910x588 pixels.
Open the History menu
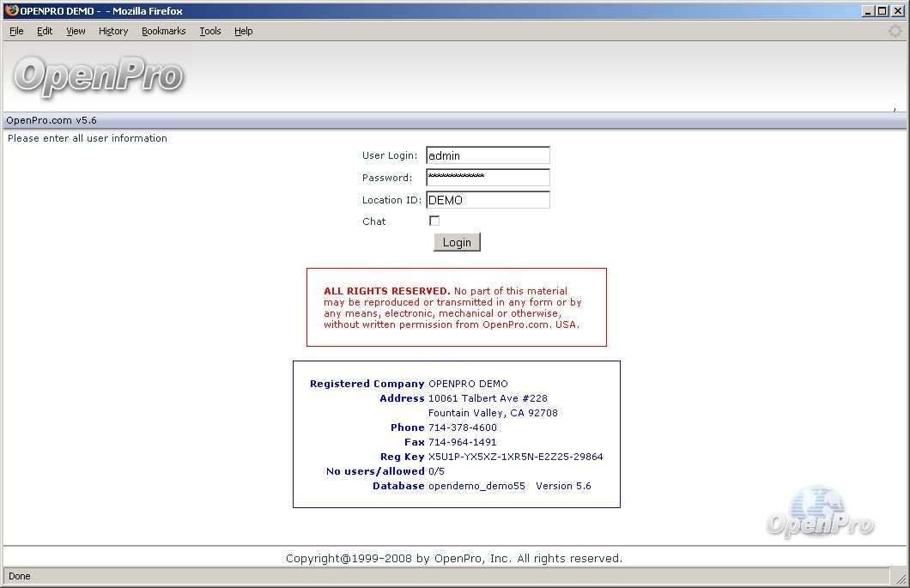click(x=113, y=31)
